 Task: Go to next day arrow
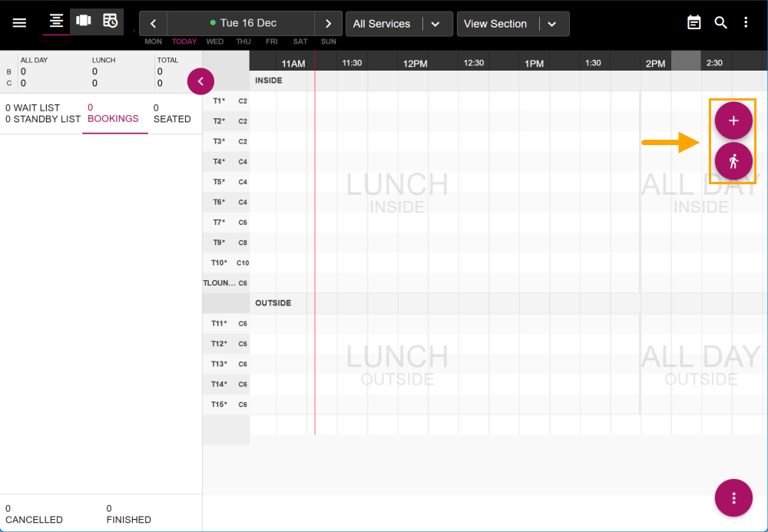coord(328,24)
